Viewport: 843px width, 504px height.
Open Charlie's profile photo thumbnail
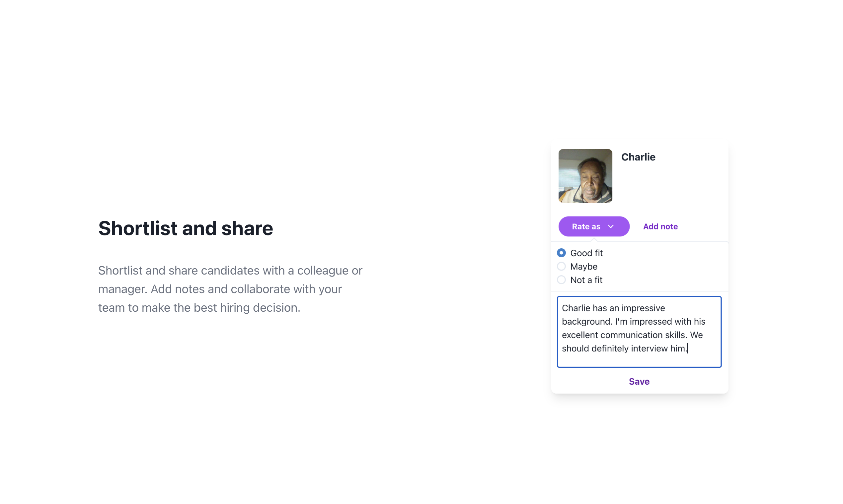[x=585, y=176]
